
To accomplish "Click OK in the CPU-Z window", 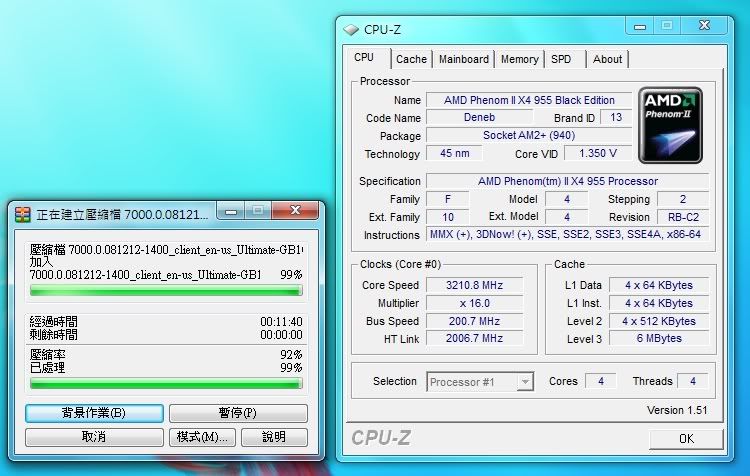I will point(686,439).
